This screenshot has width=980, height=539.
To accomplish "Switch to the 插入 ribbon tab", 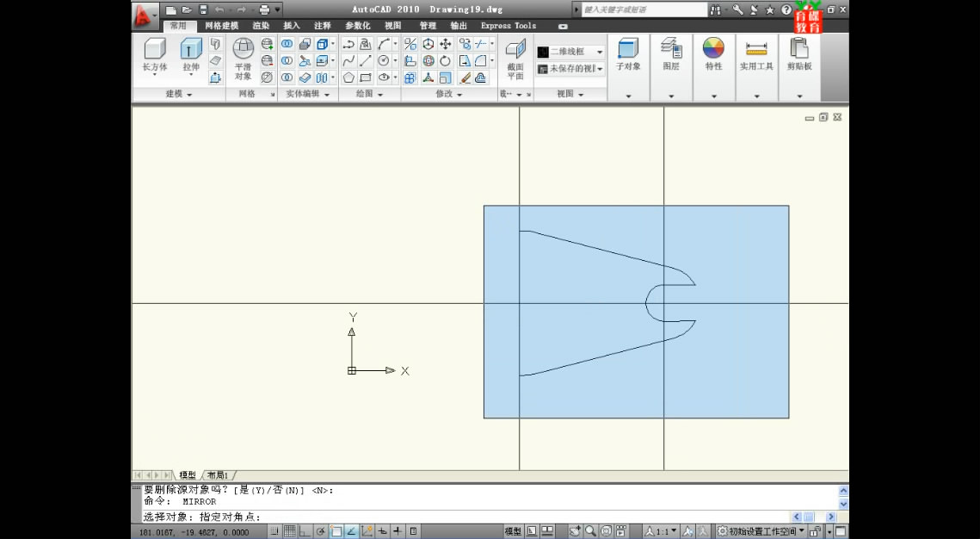I will point(292,26).
